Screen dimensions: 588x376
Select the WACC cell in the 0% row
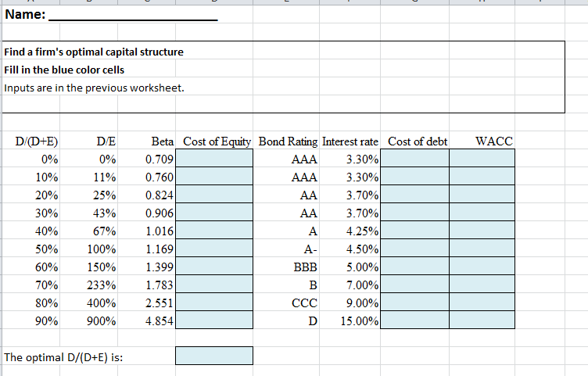tap(482, 158)
